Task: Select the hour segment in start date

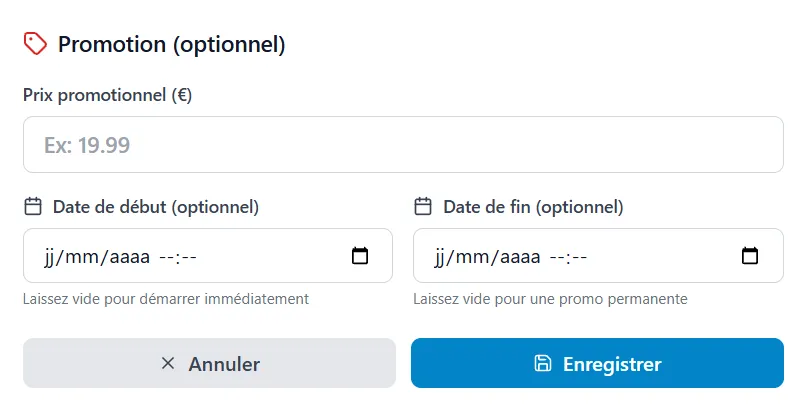Action: click(x=167, y=257)
